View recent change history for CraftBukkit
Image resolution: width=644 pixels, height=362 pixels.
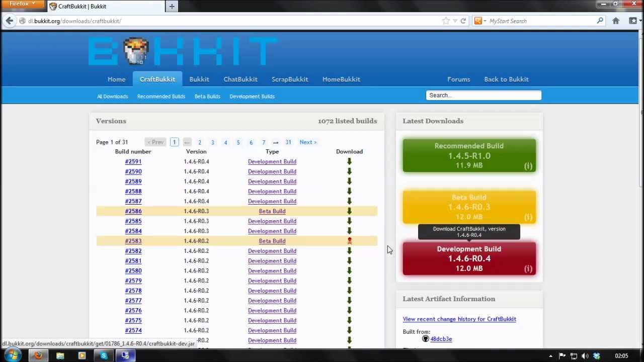click(459, 319)
